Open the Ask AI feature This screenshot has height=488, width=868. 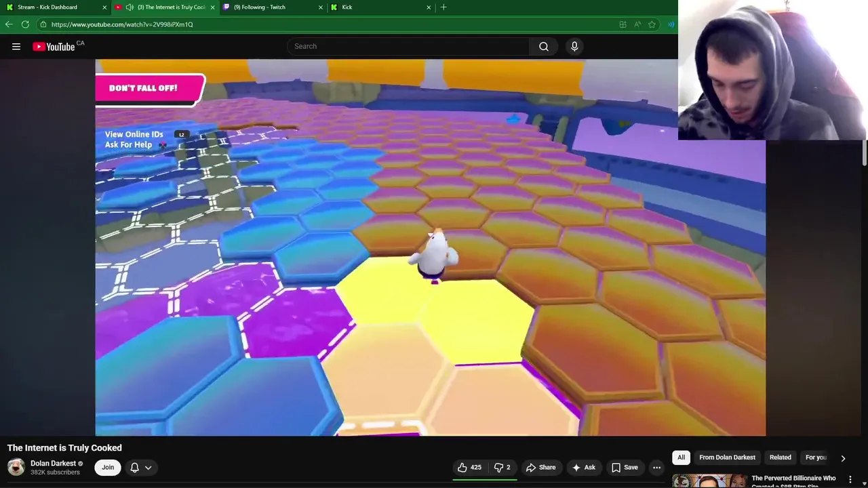tap(583, 467)
